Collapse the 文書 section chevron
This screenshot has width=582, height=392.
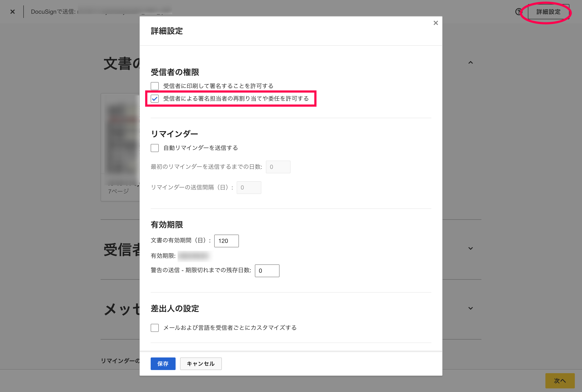coord(471,63)
